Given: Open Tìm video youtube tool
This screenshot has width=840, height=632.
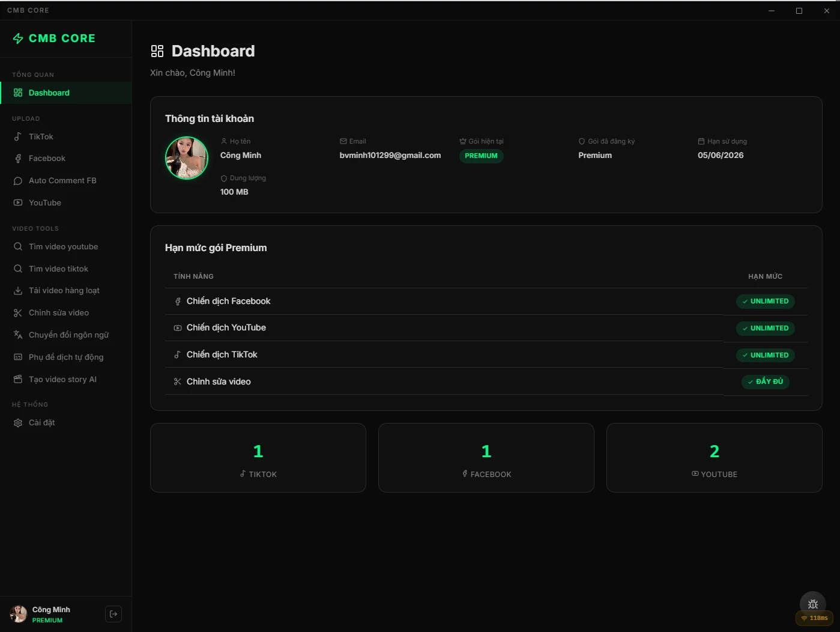Looking at the screenshot, I should [63, 247].
